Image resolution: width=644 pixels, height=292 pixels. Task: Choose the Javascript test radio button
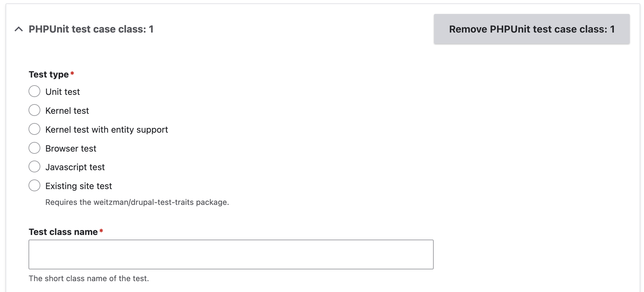click(x=34, y=167)
